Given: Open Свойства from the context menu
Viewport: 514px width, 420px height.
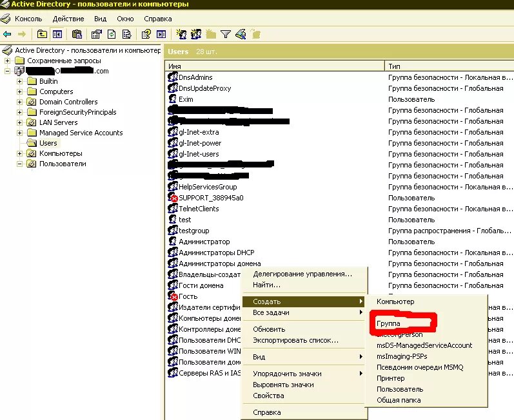Looking at the screenshot, I should click(x=268, y=396).
